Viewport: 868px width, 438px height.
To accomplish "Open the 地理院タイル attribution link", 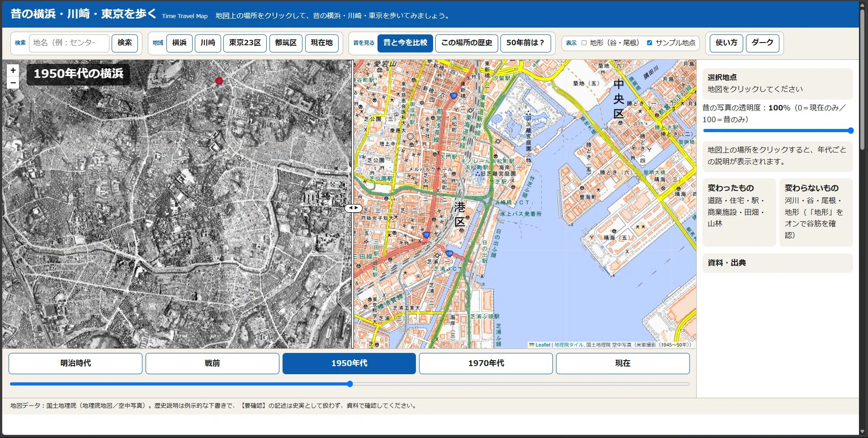I will pyautogui.click(x=569, y=345).
